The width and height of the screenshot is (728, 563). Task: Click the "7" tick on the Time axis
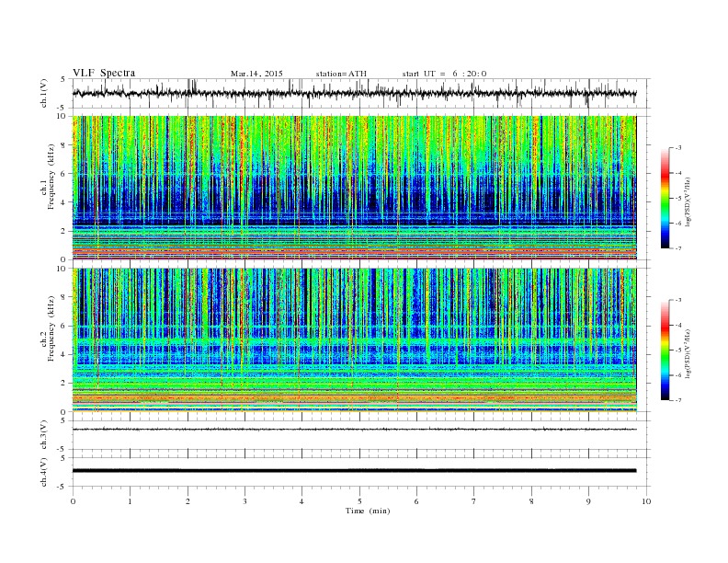(x=474, y=501)
